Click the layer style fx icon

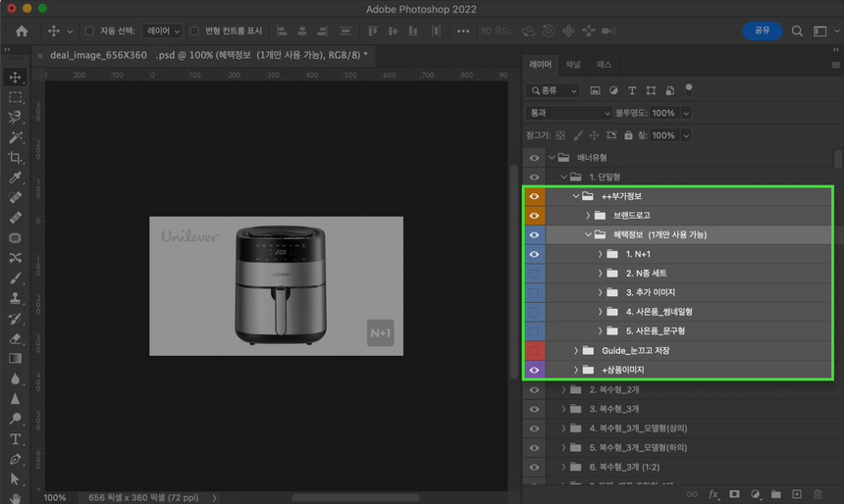(x=714, y=494)
